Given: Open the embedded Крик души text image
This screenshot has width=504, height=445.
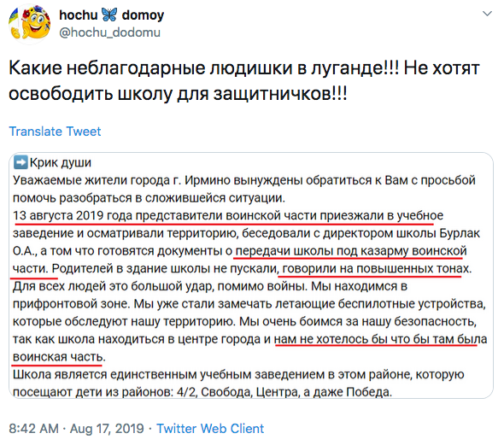Looking at the screenshot, I should [x=251, y=275].
